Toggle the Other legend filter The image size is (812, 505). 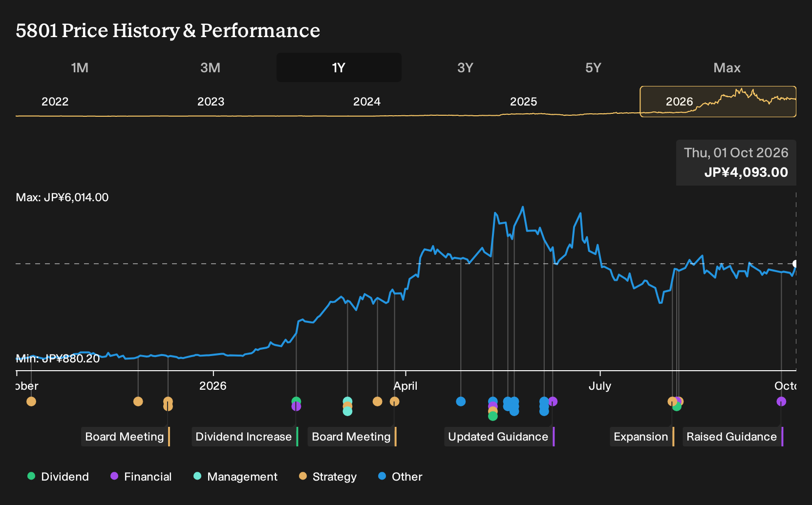[400, 477]
